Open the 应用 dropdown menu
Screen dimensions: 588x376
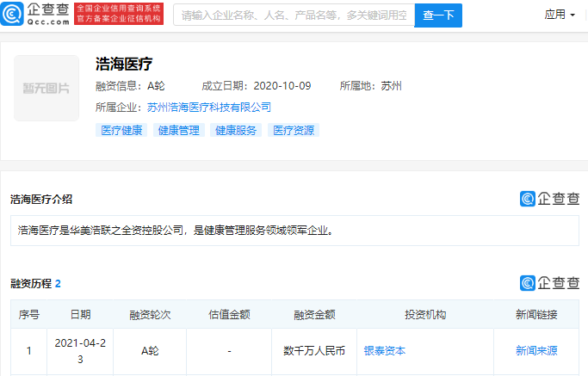560,15
